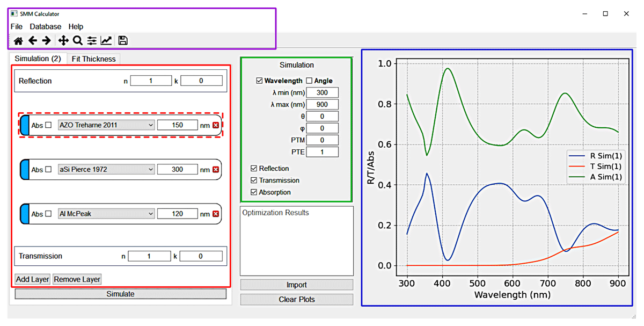Open the Edit axis curve parameters icon
Viewport: 644px width, 326px height.
tap(106, 40)
